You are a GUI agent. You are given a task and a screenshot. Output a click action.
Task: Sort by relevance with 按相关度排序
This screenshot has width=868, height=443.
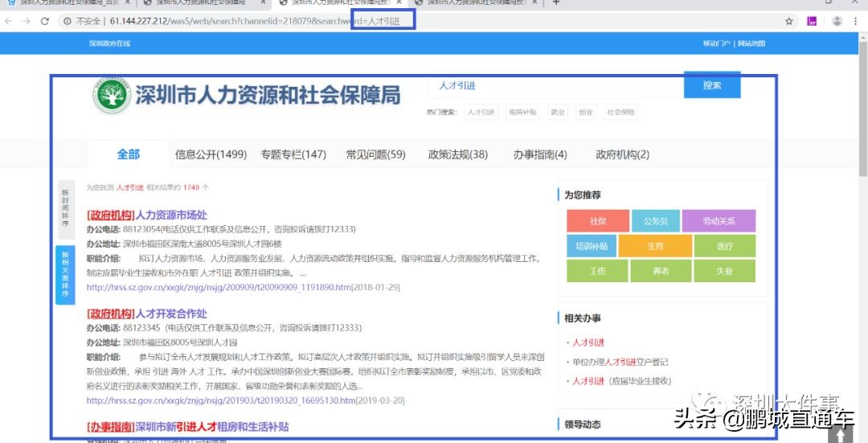click(65, 275)
